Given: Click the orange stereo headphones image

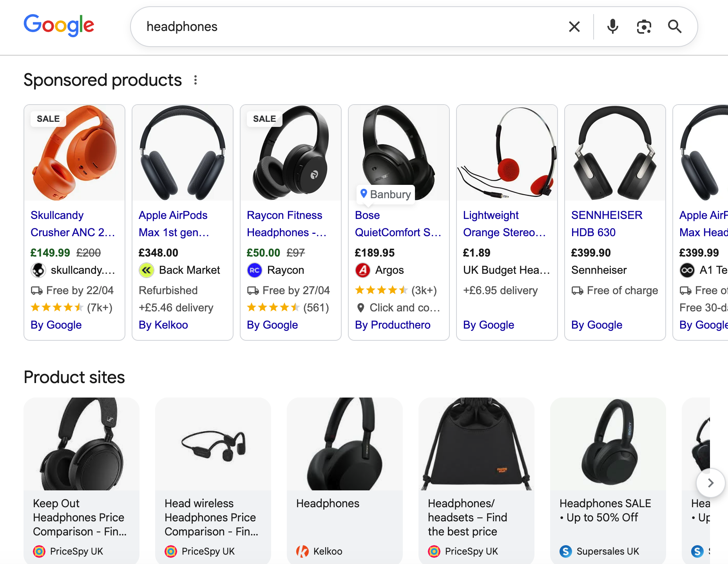Looking at the screenshot, I should [507, 153].
